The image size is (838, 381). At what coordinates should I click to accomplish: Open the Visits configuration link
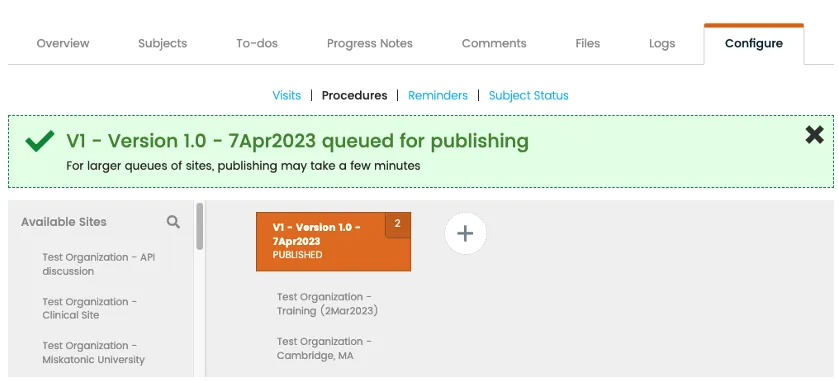tap(286, 95)
